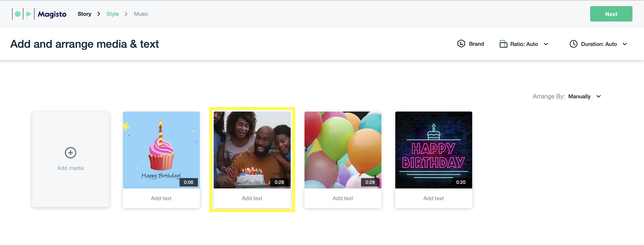Screen dimensions: 644x245
Task: Click the 0:20 duration badge
Action: tap(461, 182)
